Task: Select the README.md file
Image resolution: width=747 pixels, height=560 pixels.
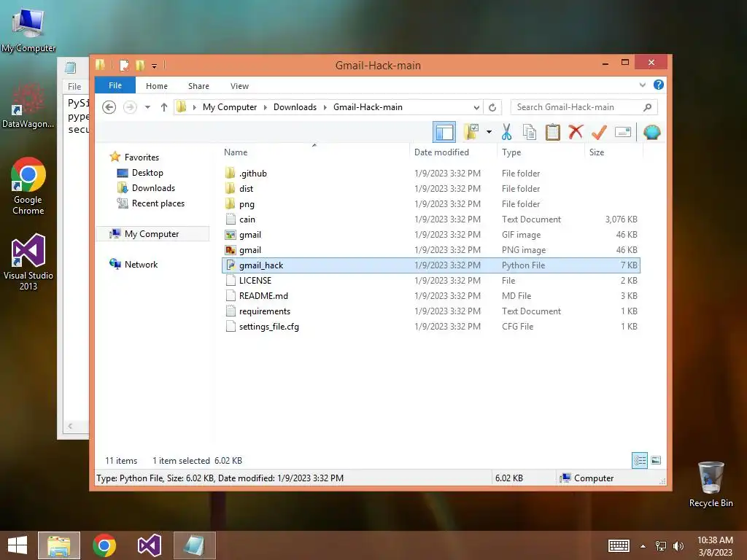Action: point(430,296)
